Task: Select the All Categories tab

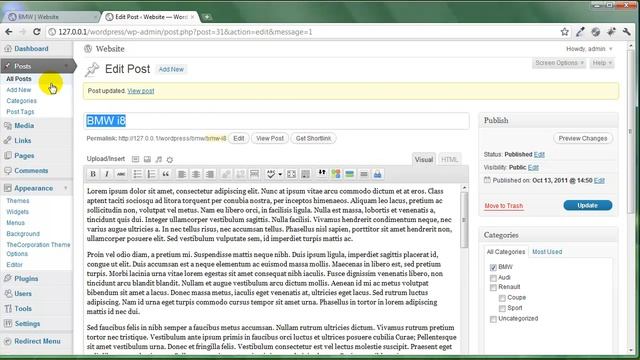Action: [x=506, y=252]
